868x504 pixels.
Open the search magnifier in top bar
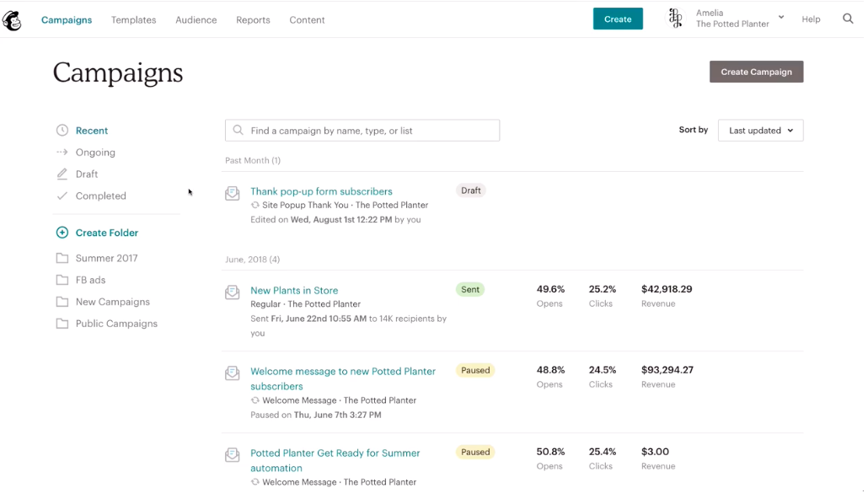pyautogui.click(x=848, y=19)
